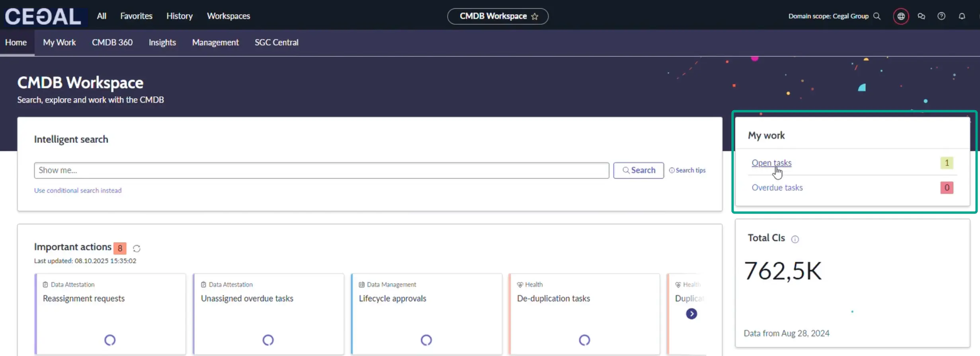Click the Total CIs info icon
Viewport: 980px width, 356px height.
[x=795, y=239]
